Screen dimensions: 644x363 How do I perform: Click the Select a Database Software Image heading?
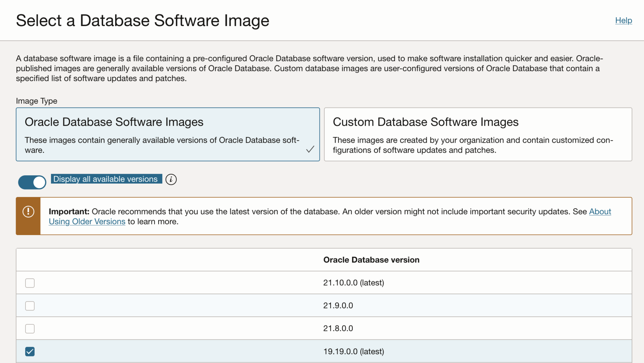[x=142, y=21]
